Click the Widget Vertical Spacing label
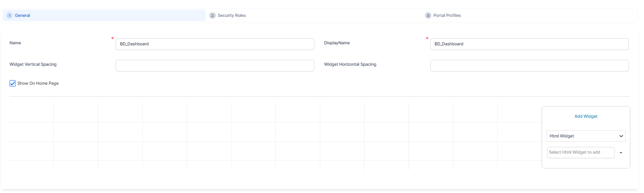The image size is (644, 193). [x=33, y=64]
